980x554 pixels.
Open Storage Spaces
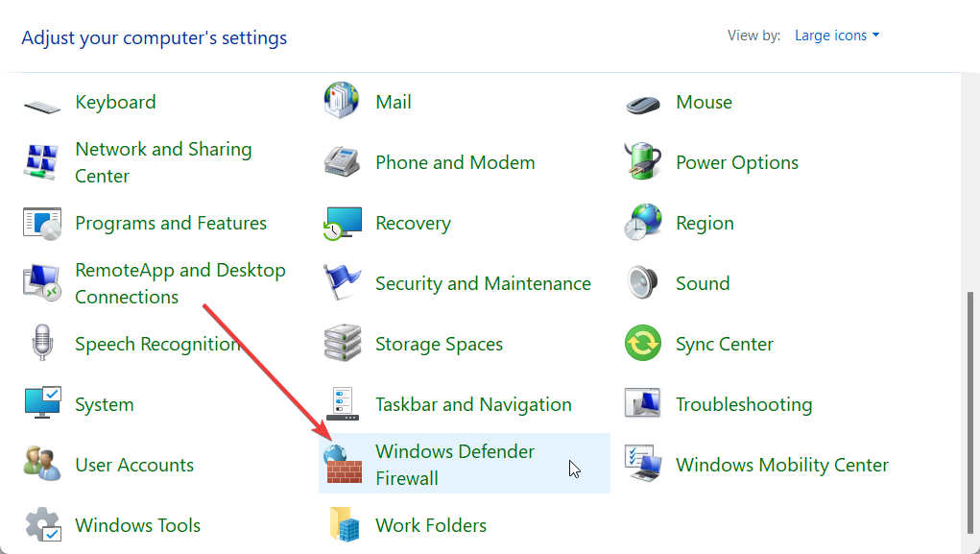[x=438, y=344]
